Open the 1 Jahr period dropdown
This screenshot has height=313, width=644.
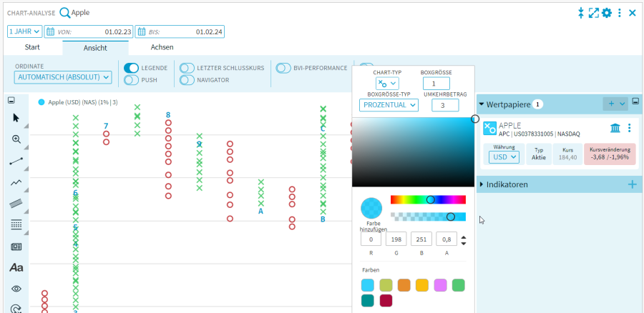[25, 31]
